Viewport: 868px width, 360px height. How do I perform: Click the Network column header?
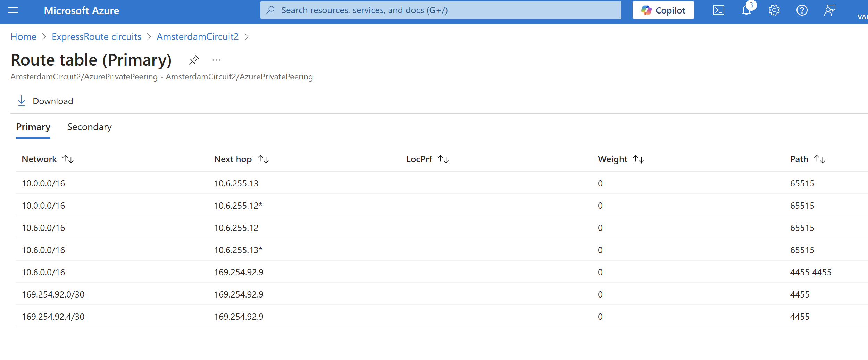(39, 159)
